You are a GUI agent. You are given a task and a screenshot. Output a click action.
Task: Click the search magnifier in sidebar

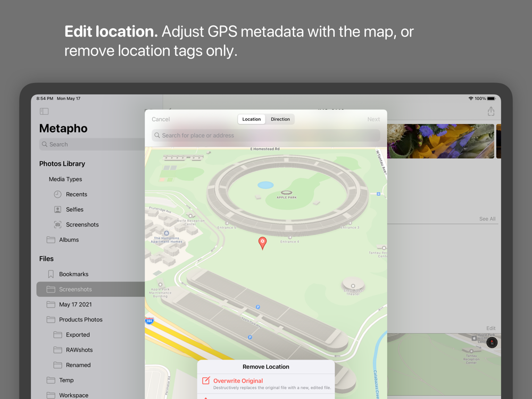coord(45,144)
